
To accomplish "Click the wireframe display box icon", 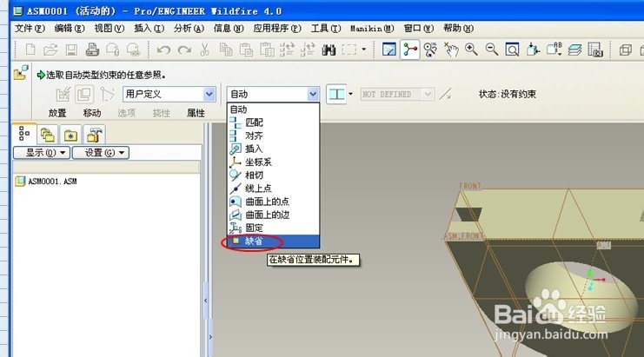I will 625,50.
